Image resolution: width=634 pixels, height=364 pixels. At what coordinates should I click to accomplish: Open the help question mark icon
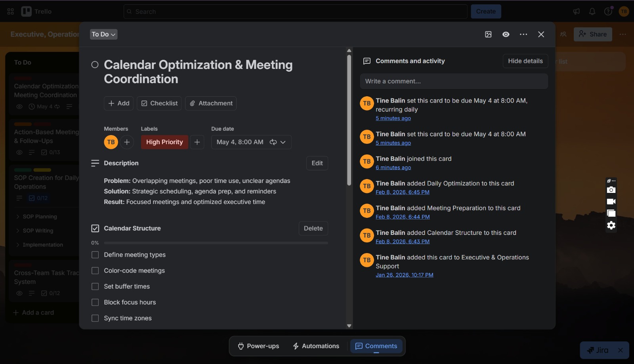pyautogui.click(x=608, y=11)
